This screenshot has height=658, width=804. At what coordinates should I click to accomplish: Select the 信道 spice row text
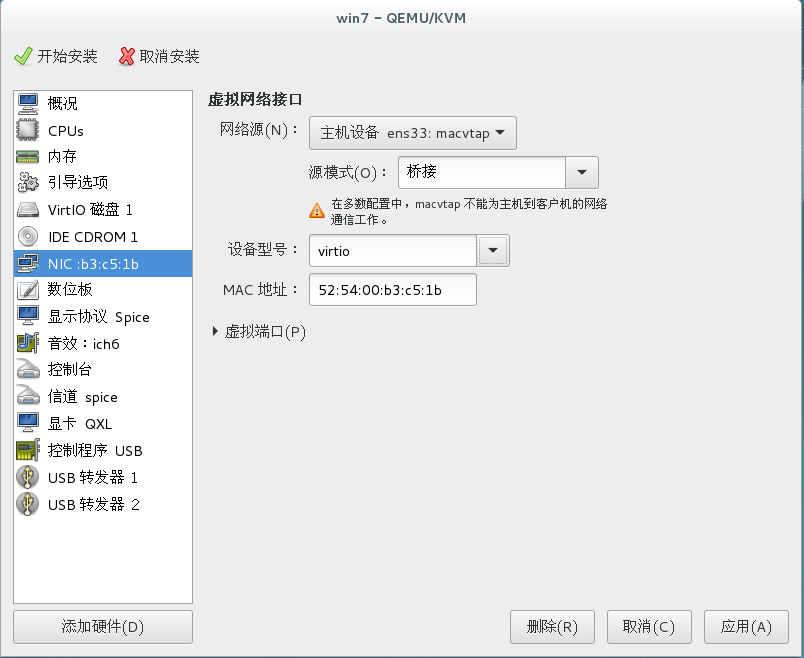83,396
